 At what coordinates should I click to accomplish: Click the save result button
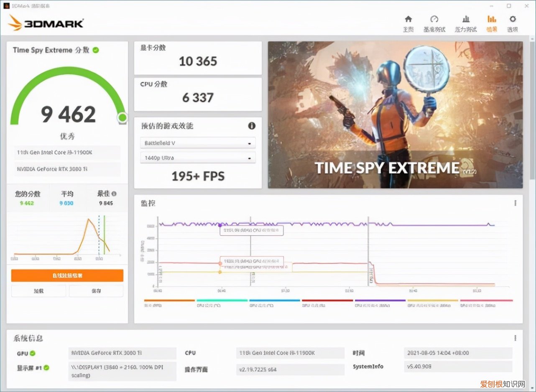click(96, 290)
